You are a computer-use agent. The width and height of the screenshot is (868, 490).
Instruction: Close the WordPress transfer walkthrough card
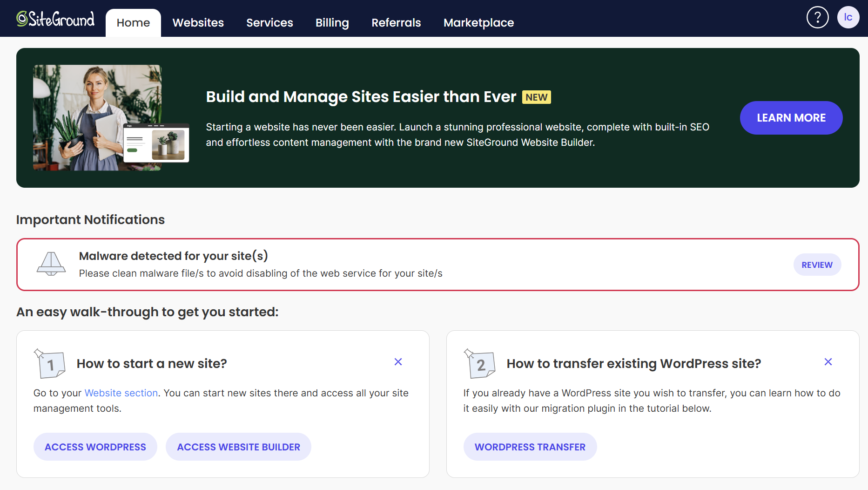[x=828, y=362]
